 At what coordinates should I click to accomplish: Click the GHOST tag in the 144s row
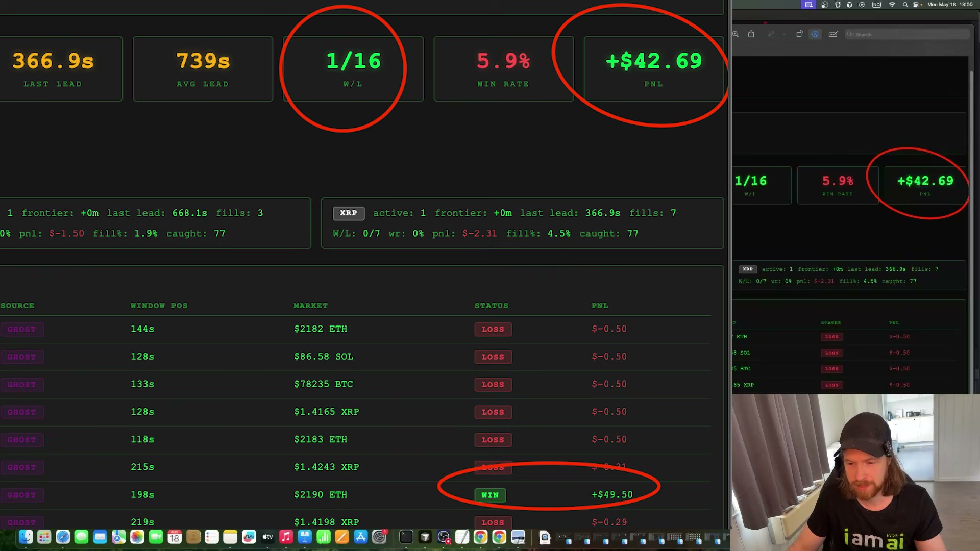pyautogui.click(x=21, y=330)
